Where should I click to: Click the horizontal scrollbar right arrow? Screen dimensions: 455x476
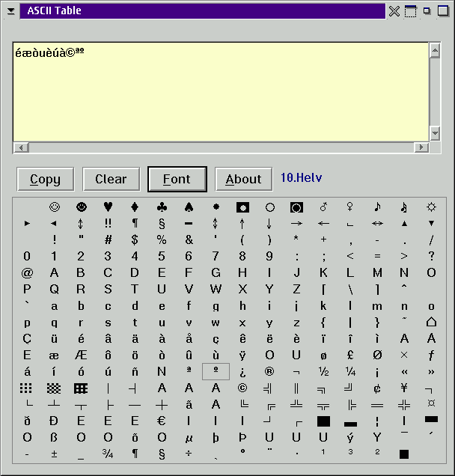pos(421,147)
